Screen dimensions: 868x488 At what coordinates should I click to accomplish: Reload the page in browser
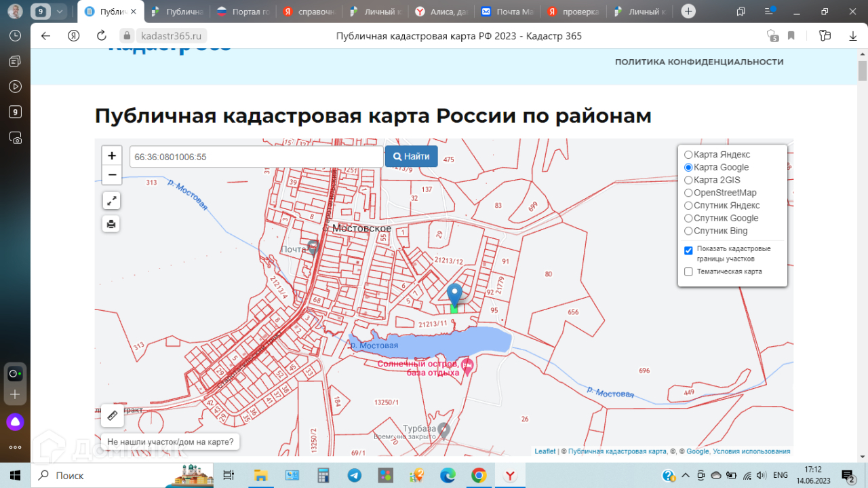(102, 36)
